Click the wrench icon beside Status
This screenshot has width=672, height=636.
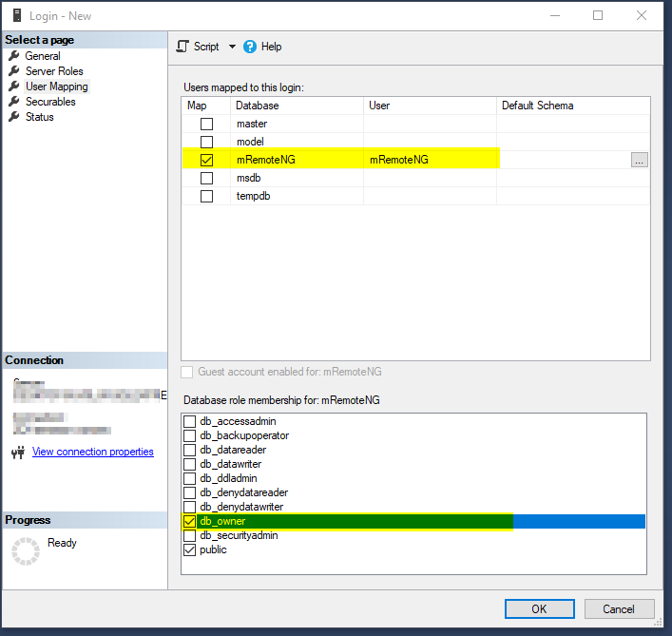(x=14, y=116)
